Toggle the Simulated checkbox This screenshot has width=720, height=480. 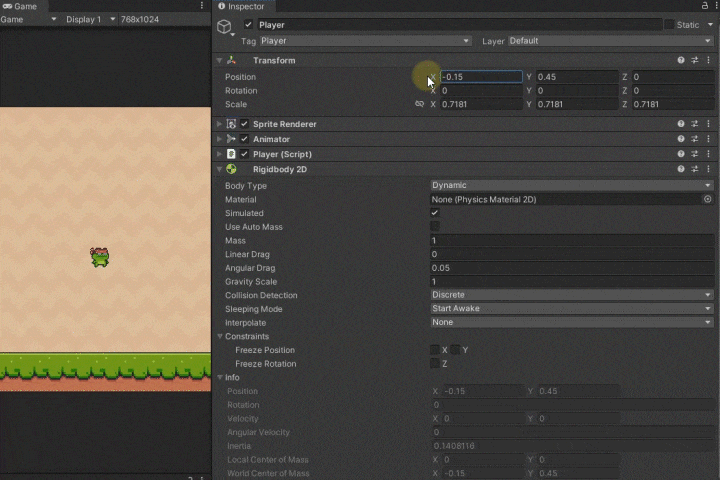coord(434,213)
